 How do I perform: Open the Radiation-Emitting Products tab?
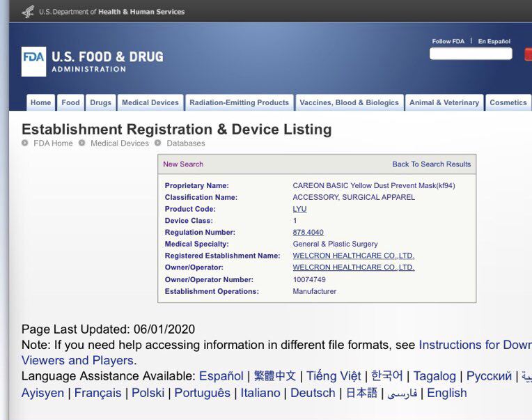click(240, 102)
